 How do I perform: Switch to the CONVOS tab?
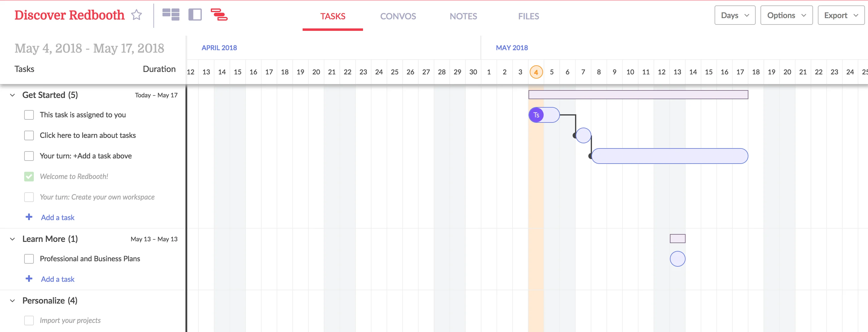(x=398, y=16)
